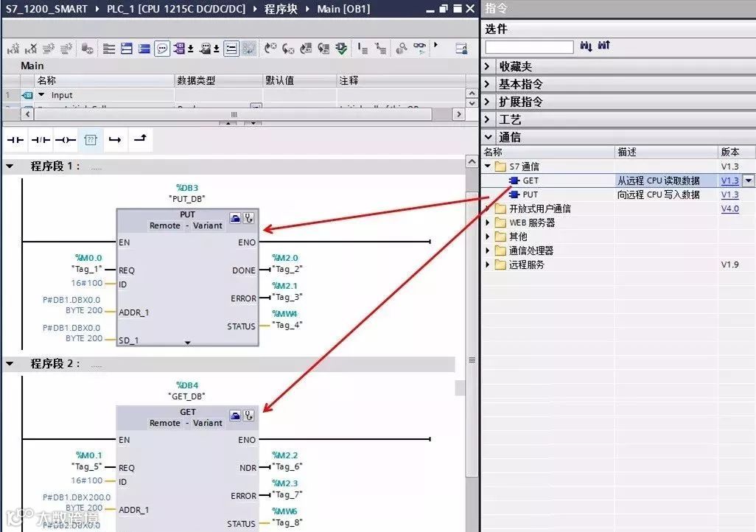Insert normally closed contact from favorites
This screenshot has width=756, height=532.
[41, 140]
